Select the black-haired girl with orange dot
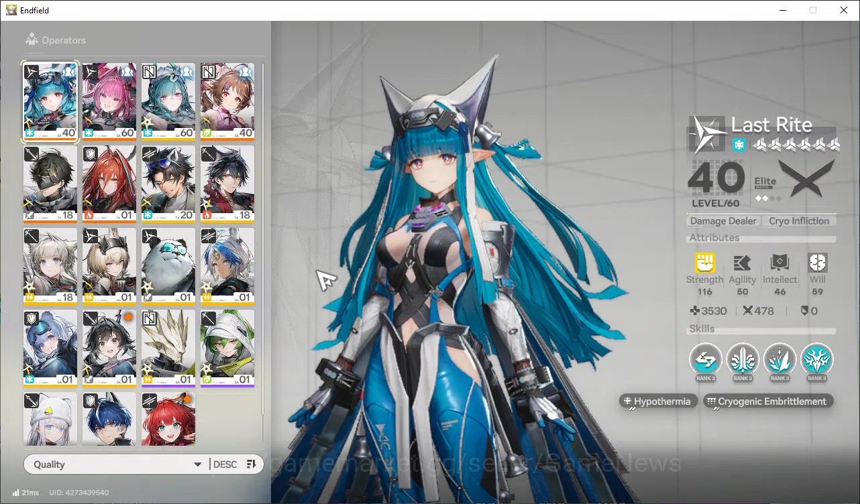This screenshot has width=860, height=504. (x=109, y=349)
